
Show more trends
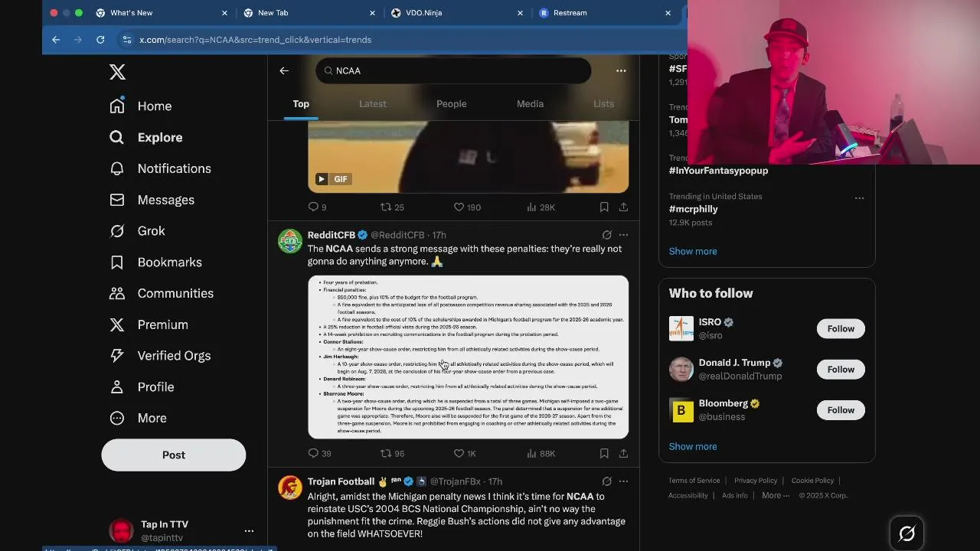(693, 251)
